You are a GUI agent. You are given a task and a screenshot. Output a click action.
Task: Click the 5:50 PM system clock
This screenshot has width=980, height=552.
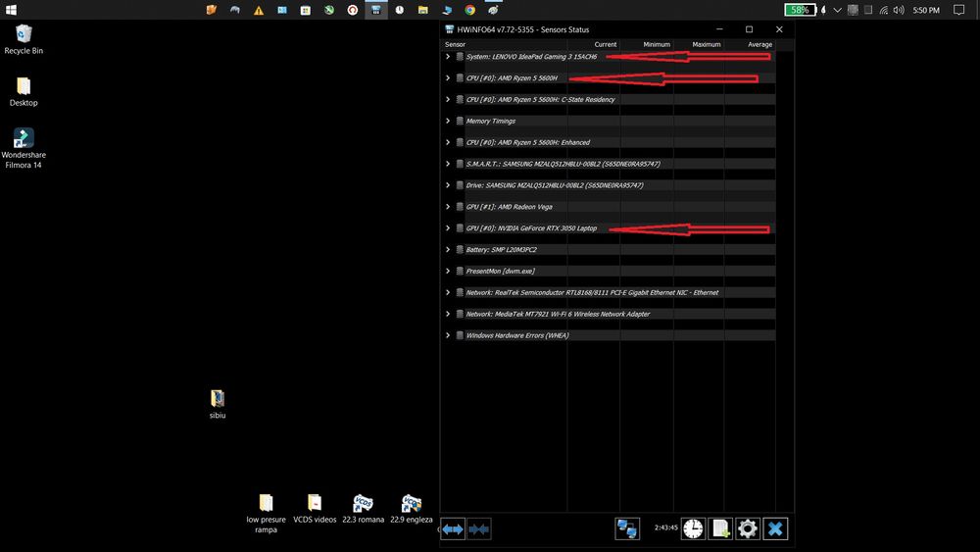tap(926, 10)
